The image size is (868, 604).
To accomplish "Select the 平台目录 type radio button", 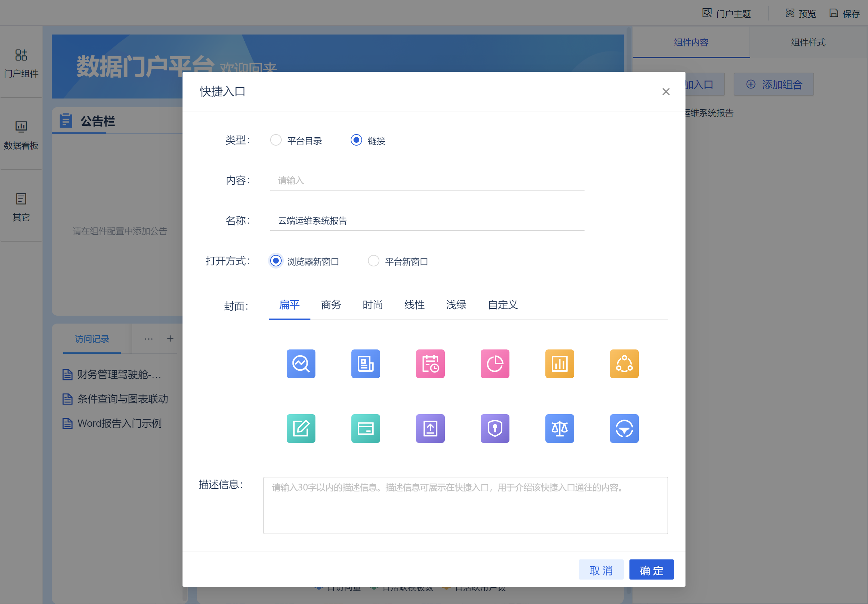I will [276, 140].
